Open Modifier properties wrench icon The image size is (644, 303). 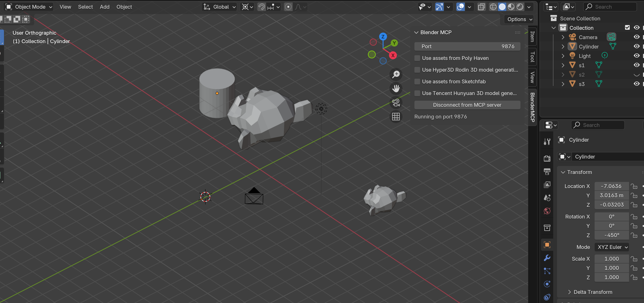point(547,258)
